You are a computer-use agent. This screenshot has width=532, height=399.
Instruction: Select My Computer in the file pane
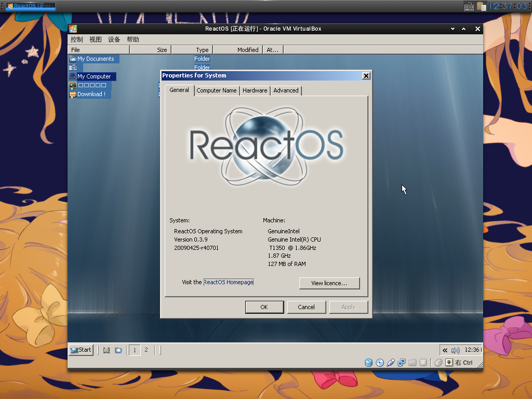coord(95,76)
